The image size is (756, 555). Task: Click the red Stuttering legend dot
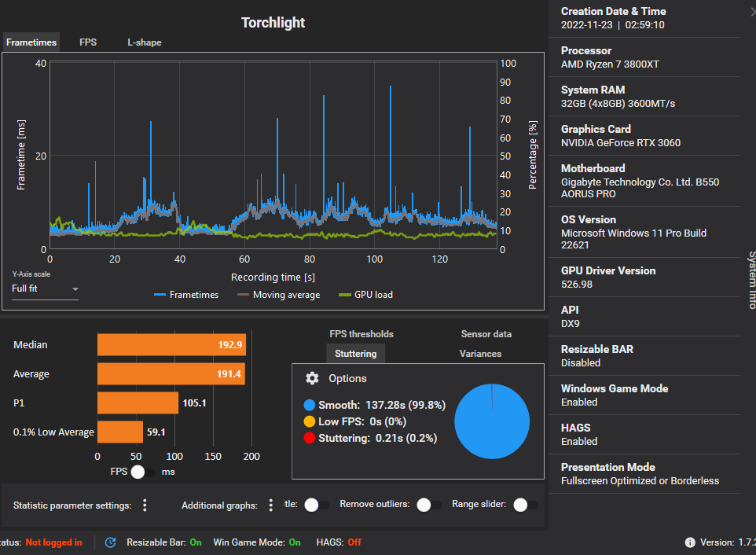tap(310, 438)
